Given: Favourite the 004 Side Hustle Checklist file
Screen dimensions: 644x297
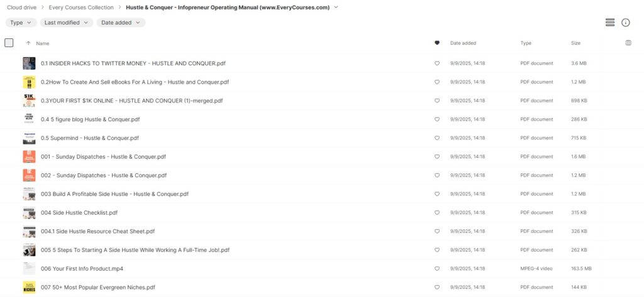Looking at the screenshot, I should (436, 212).
